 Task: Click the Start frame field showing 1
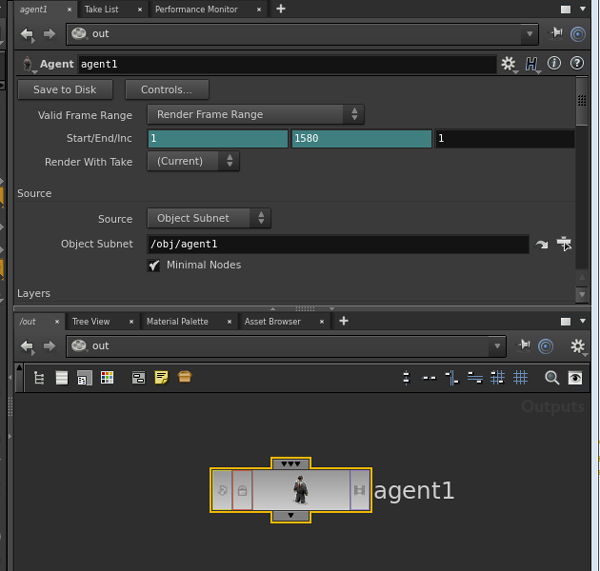(218, 138)
